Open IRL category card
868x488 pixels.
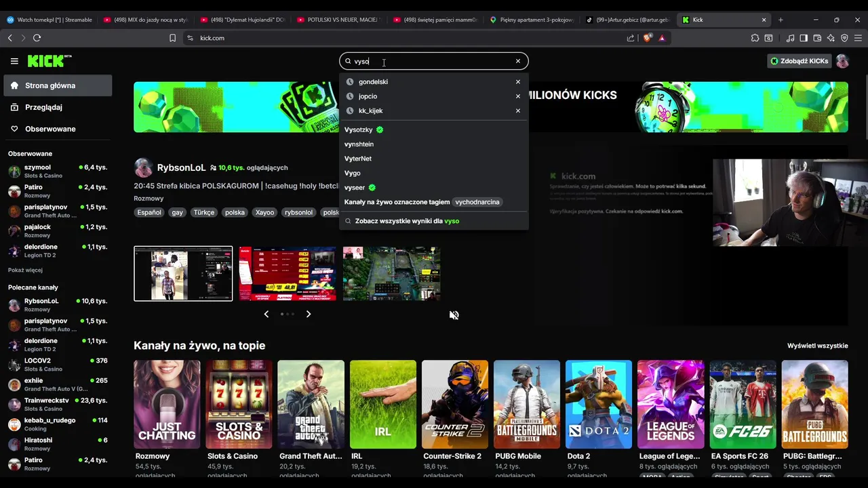(x=383, y=404)
